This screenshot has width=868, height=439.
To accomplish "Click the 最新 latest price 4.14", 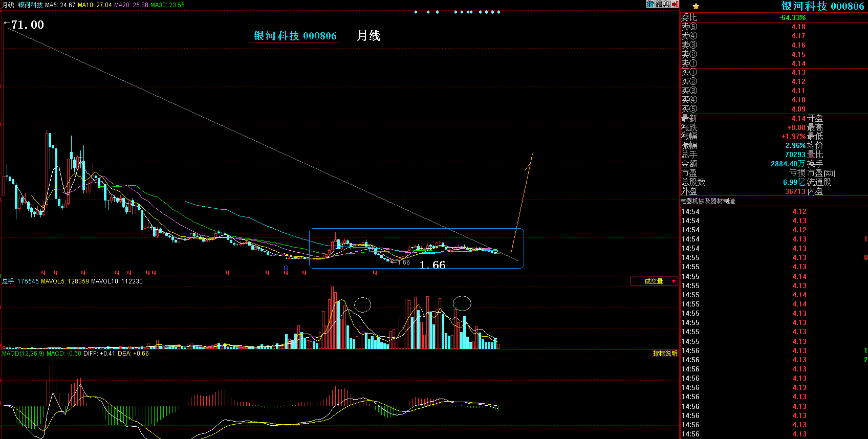I will click(x=798, y=119).
